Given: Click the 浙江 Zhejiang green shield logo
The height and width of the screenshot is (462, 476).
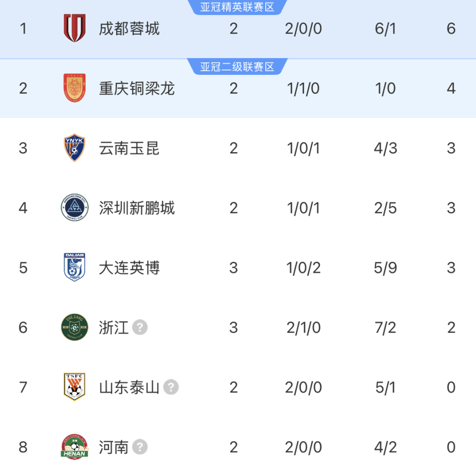Looking at the screenshot, I should coord(73,328).
